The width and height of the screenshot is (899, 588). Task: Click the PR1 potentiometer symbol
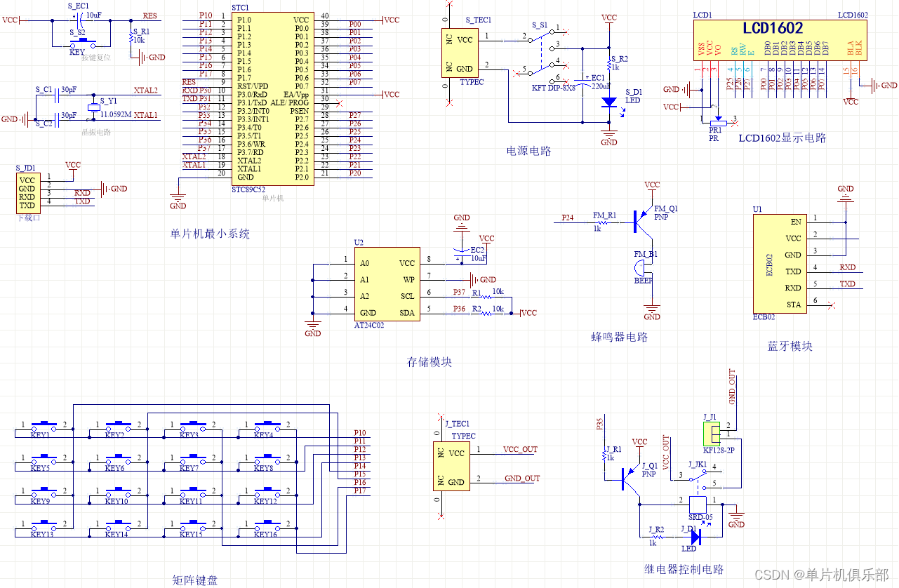[x=717, y=121]
